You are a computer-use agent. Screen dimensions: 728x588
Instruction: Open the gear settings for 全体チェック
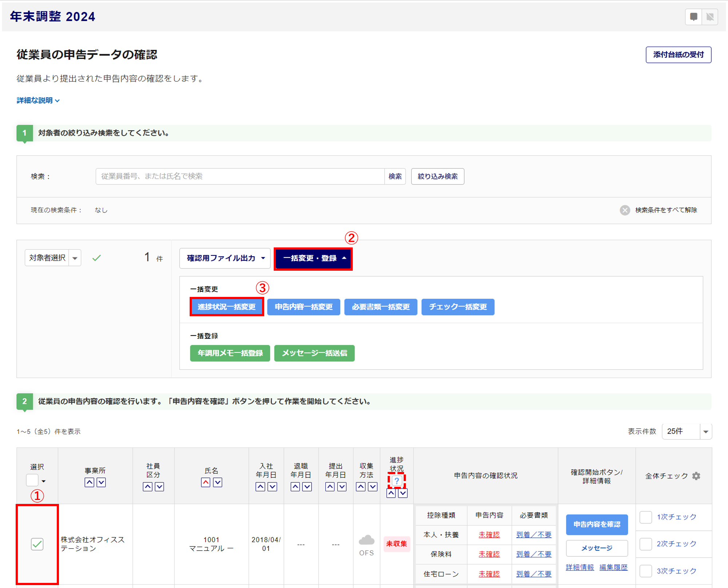[x=696, y=476]
